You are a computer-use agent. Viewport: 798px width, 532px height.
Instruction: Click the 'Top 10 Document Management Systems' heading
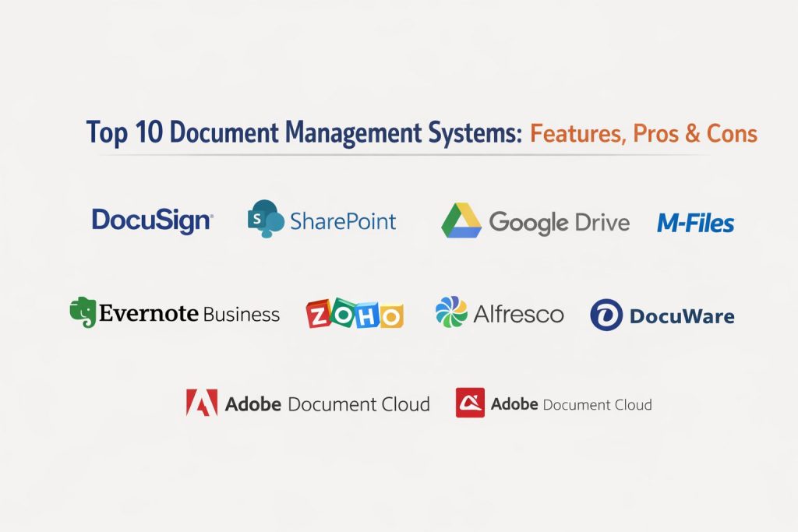click(304, 132)
